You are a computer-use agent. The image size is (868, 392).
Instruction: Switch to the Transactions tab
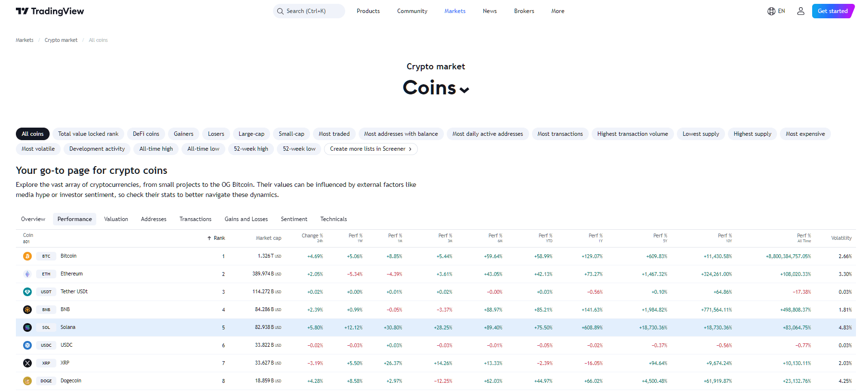tap(195, 219)
